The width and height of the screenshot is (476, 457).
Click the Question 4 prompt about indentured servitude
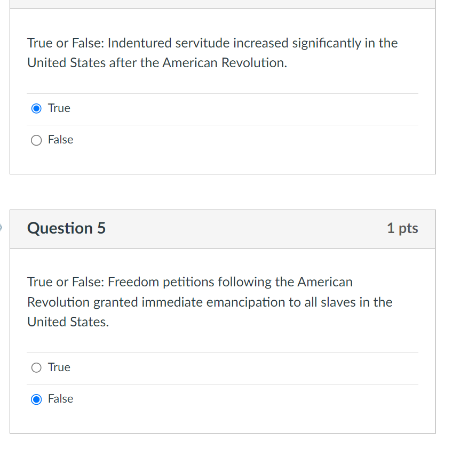pos(212,53)
